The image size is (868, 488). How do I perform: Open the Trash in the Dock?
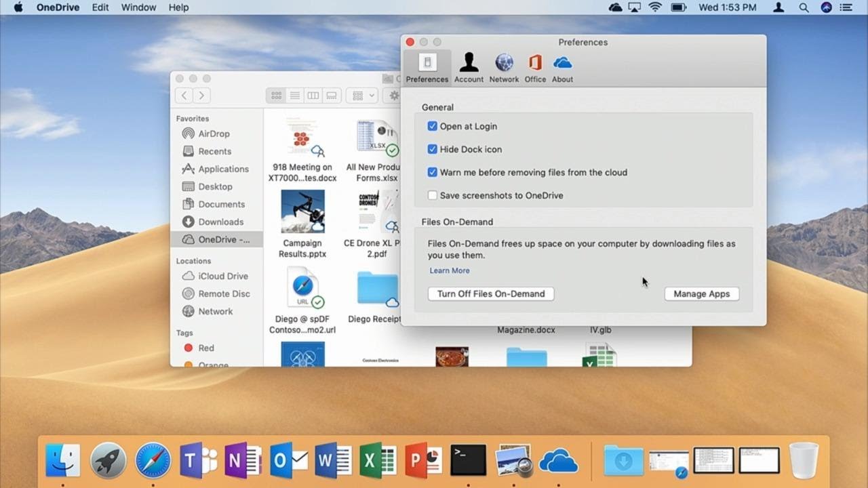tap(804, 461)
